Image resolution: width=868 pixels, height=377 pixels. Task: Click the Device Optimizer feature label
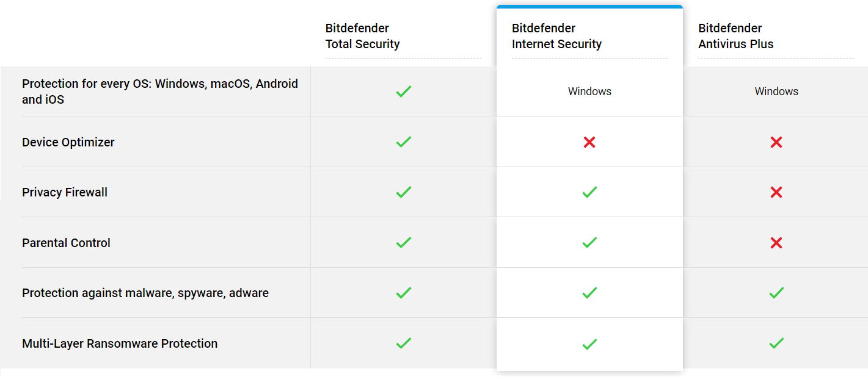[68, 142]
